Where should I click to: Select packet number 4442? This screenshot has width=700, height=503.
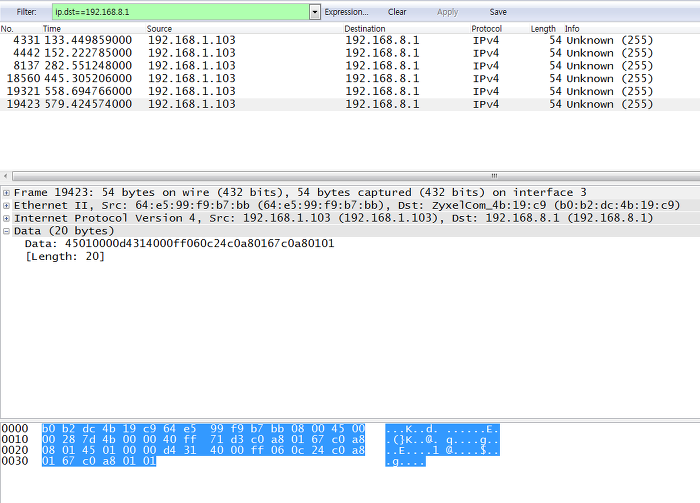click(350, 53)
